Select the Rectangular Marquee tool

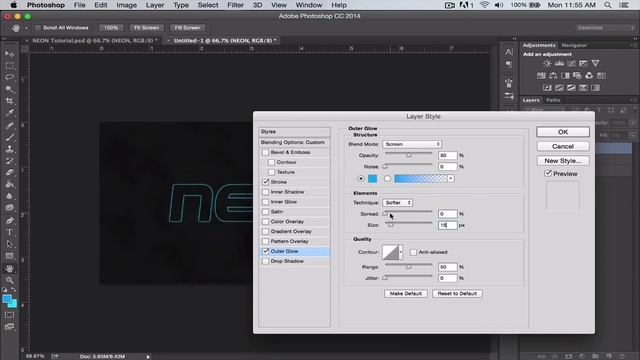pyautogui.click(x=9, y=66)
